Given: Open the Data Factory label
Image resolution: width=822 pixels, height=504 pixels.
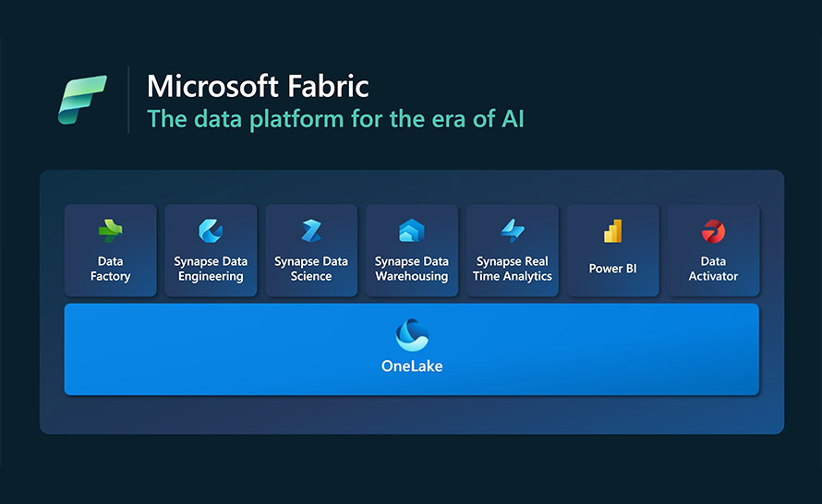Looking at the screenshot, I should click(110, 269).
